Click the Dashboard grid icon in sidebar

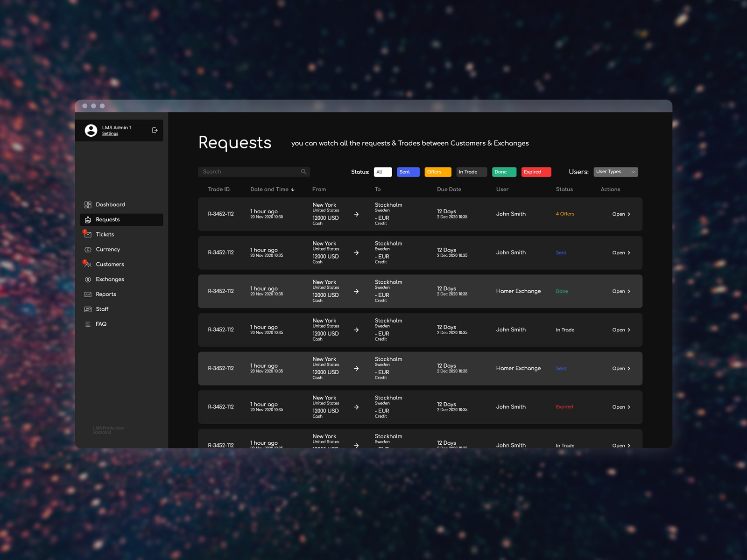click(88, 205)
